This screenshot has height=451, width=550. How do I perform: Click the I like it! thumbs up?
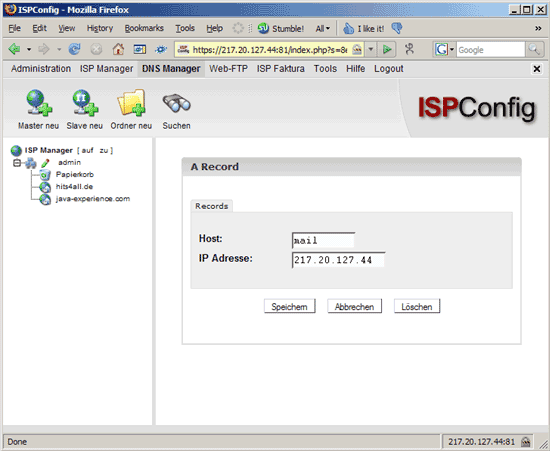[x=363, y=28]
